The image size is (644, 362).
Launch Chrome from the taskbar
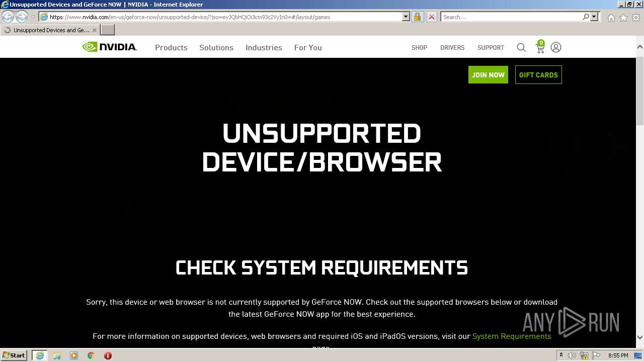coord(91,355)
